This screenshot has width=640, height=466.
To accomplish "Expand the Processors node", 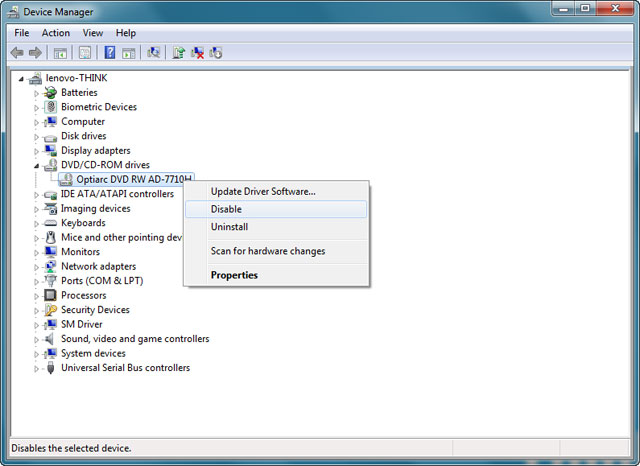I will click(x=36, y=296).
